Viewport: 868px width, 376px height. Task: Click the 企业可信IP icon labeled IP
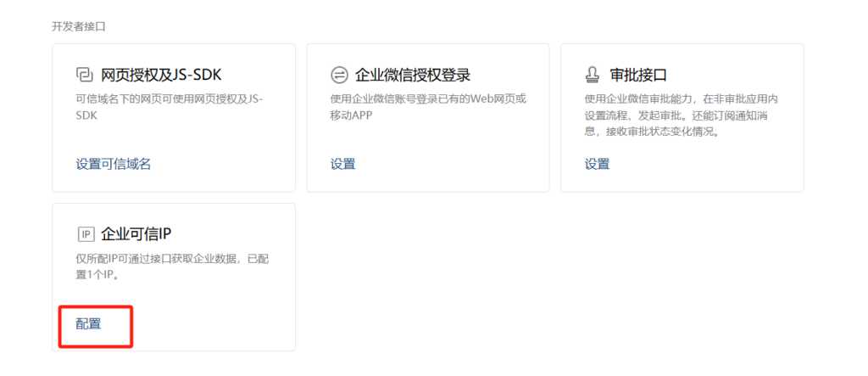86,234
